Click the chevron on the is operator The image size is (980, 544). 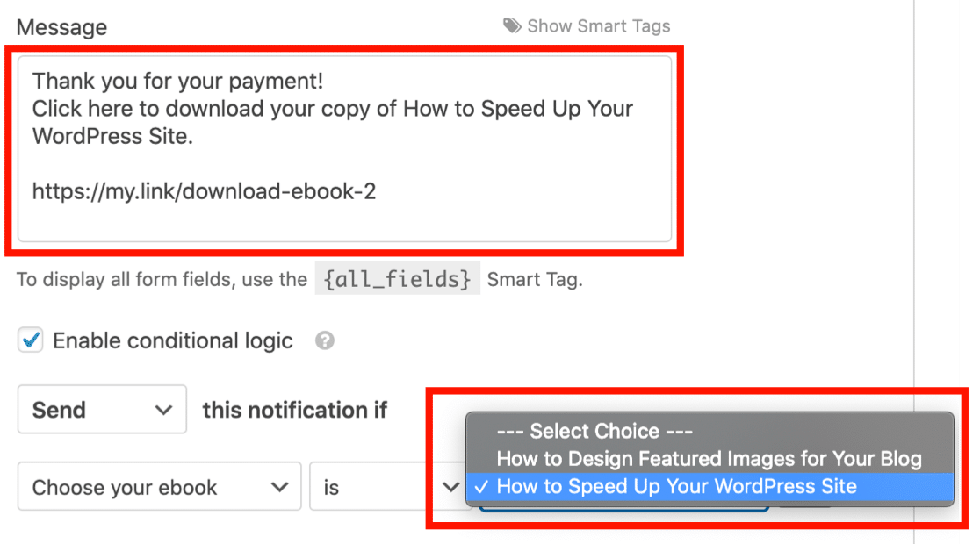tap(450, 487)
